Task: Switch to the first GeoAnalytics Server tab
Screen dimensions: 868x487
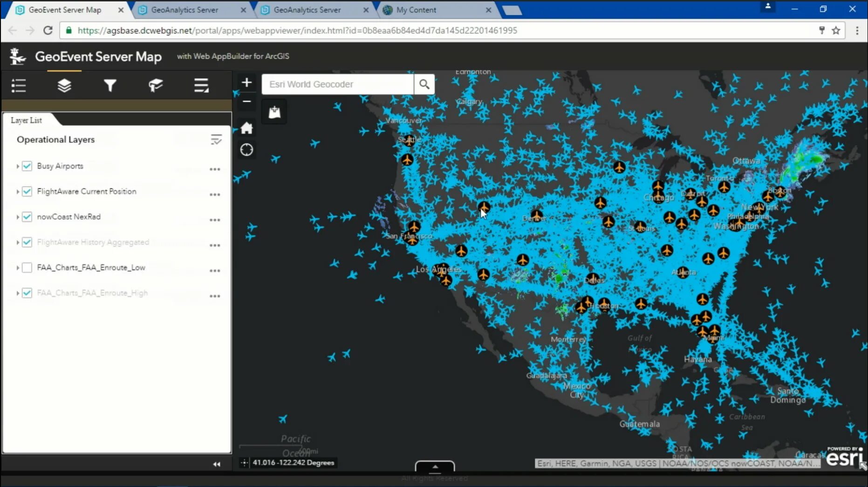Action: pyautogui.click(x=185, y=10)
